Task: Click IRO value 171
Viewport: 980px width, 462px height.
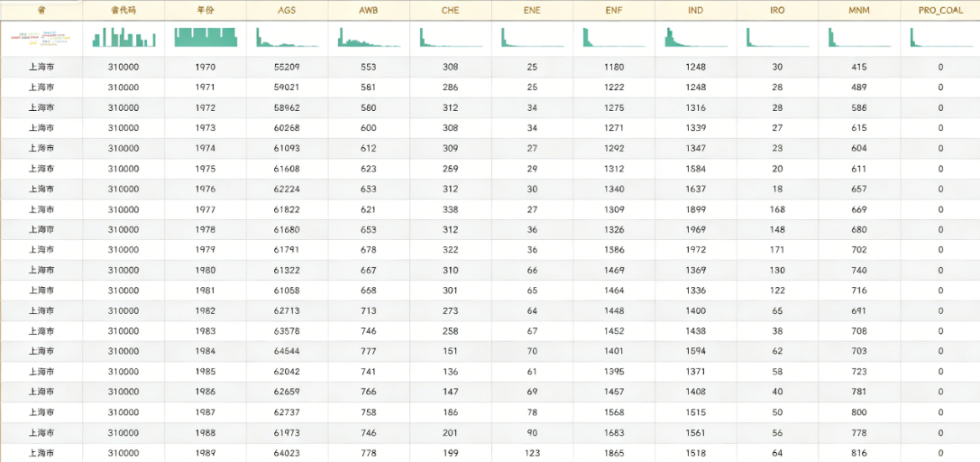Action: pos(777,249)
